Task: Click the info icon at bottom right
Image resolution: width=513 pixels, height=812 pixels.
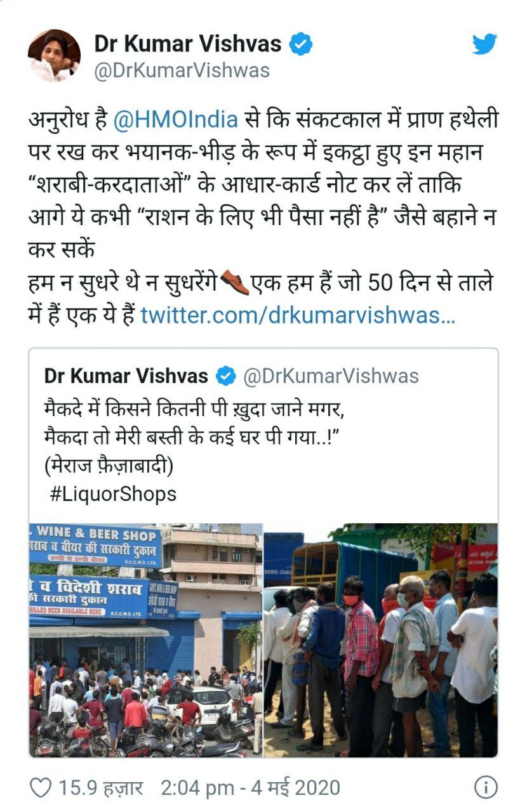Action: tap(486, 789)
